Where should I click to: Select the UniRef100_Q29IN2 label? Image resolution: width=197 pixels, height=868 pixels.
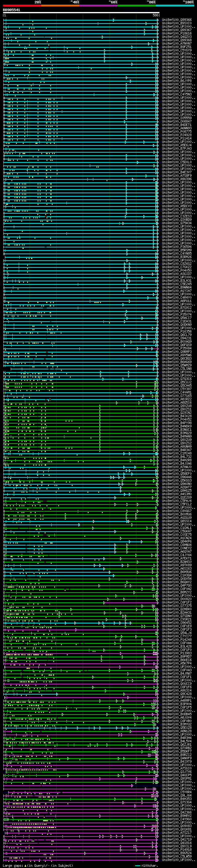click(177, 412)
